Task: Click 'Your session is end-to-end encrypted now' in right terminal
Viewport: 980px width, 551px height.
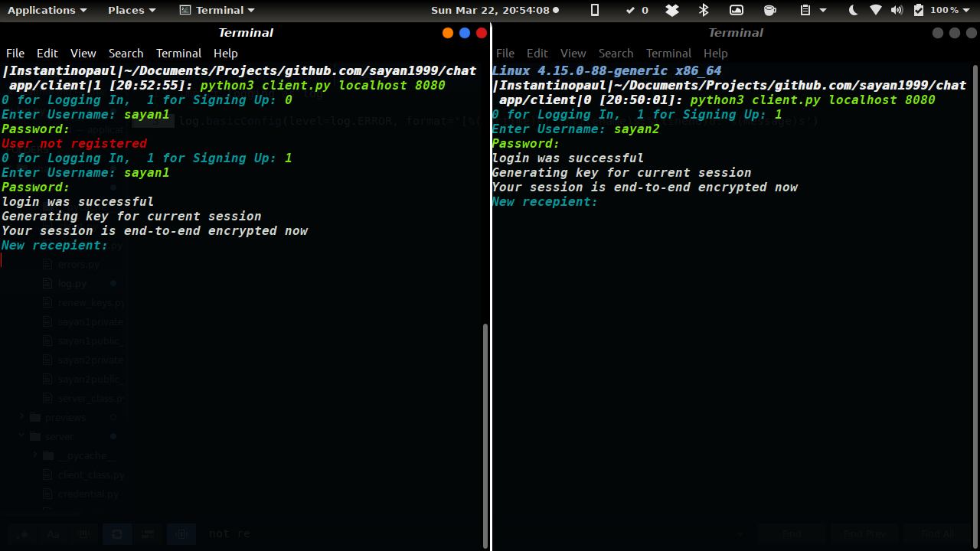Action: pyautogui.click(x=645, y=187)
